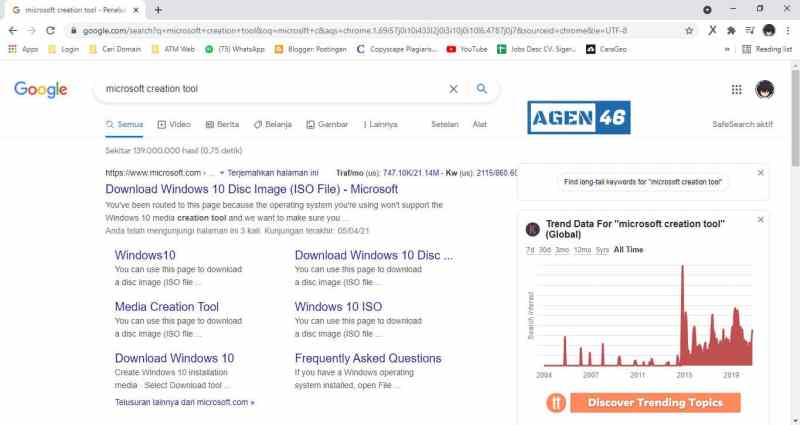Screen dimensions: 800x425
Task: Click Terjemahkan halaman ini link
Action: 273,173
